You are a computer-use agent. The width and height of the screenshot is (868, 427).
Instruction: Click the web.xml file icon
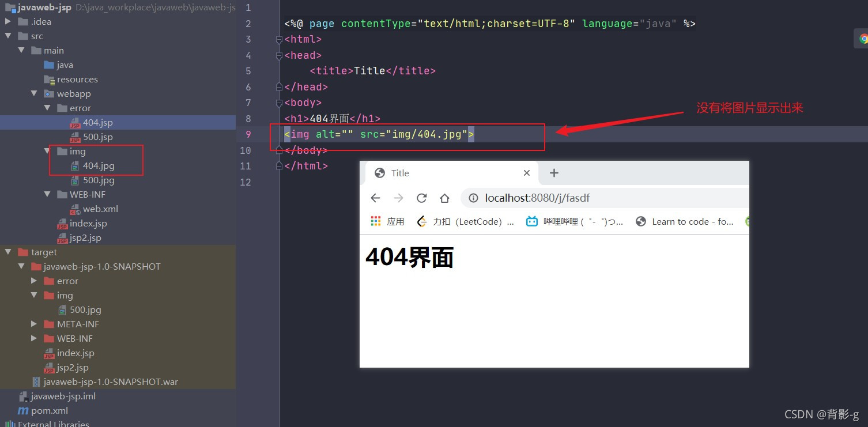[75, 209]
